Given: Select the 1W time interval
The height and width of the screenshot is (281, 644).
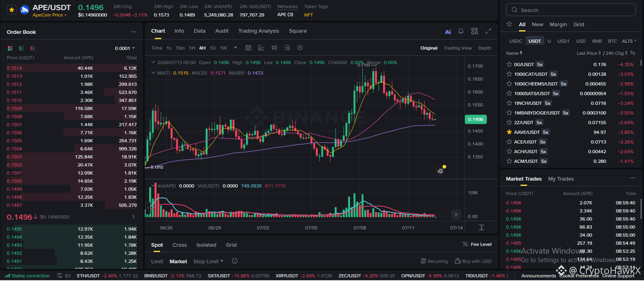Looking at the screenshot, I should pyautogui.click(x=223, y=48).
